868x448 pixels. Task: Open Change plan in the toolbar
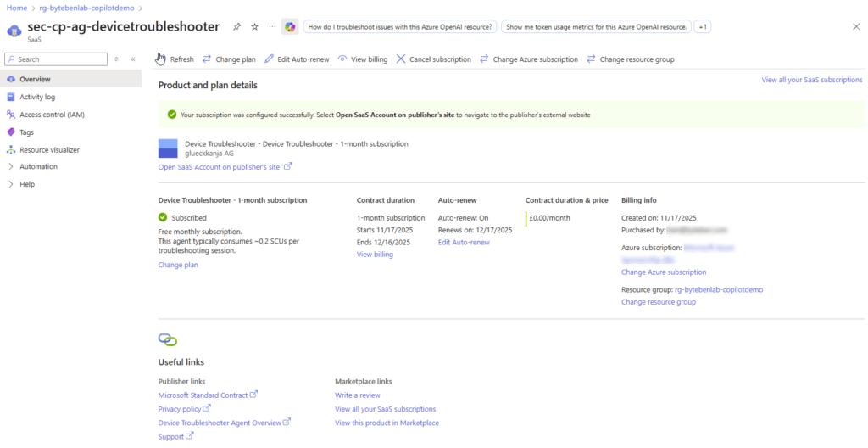[229, 59]
